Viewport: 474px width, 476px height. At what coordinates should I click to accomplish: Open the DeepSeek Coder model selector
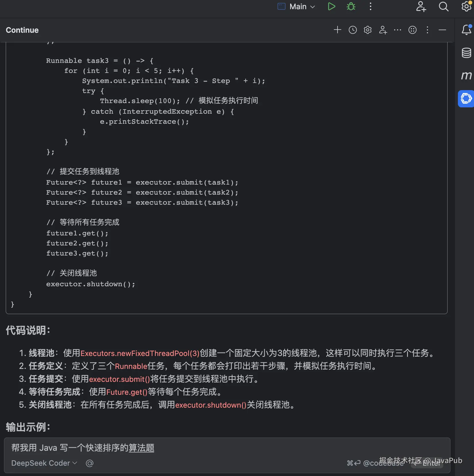tap(44, 463)
